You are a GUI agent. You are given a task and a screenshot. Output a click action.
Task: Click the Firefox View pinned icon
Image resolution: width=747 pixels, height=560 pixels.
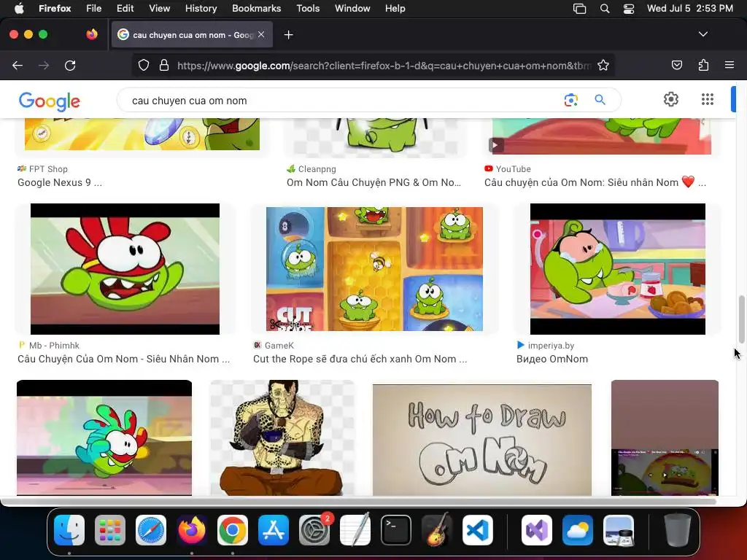(x=92, y=34)
